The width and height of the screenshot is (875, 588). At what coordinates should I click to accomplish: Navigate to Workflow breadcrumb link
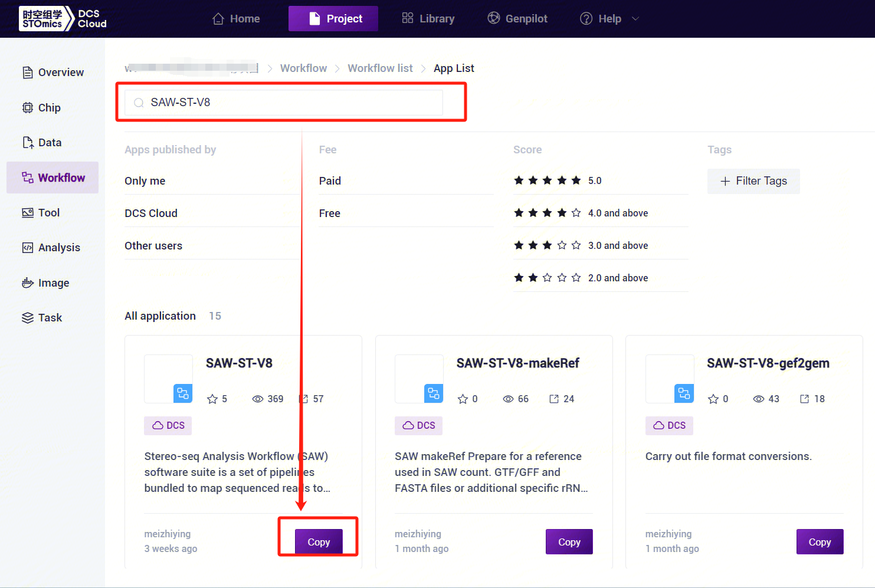pos(303,68)
